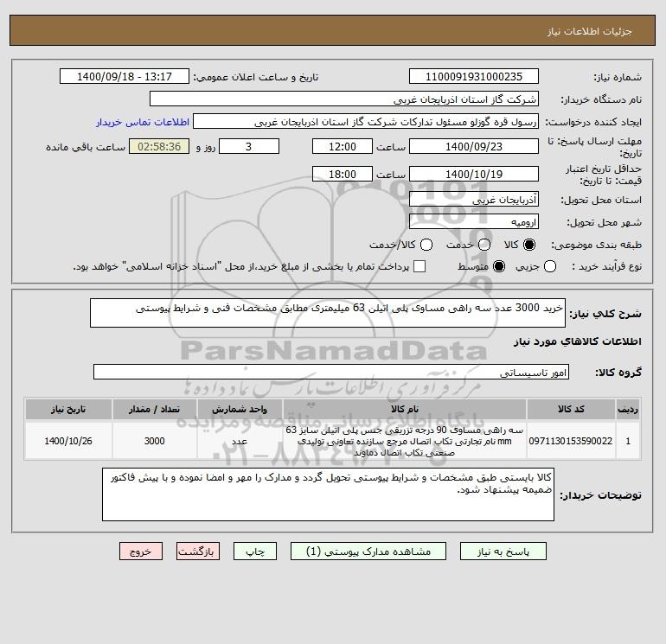The height and width of the screenshot is (644, 666).
Task: Click the response deadline hour field 12:00
Action: 343,146
